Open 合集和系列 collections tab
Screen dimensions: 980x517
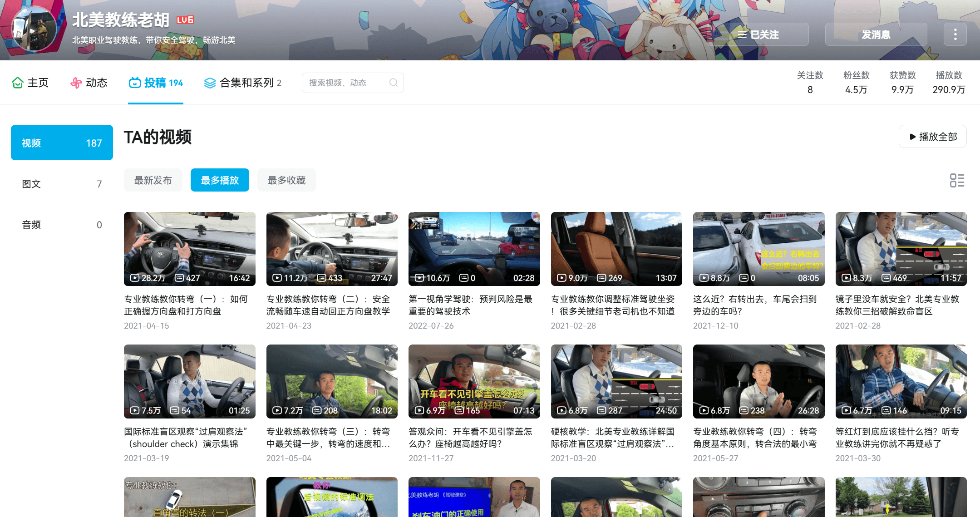pyautogui.click(x=243, y=83)
